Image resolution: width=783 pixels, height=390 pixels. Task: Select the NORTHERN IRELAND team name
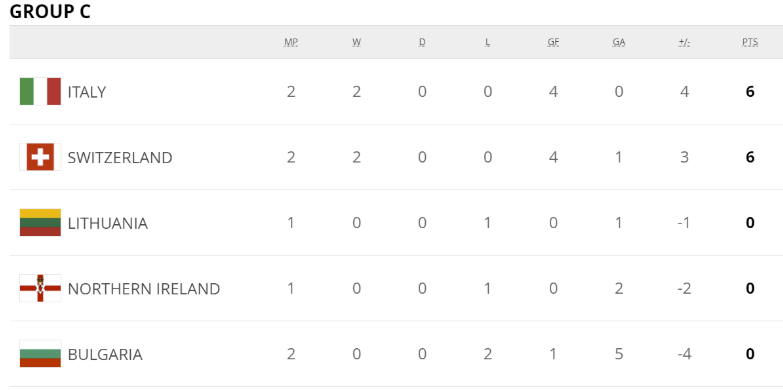click(144, 289)
